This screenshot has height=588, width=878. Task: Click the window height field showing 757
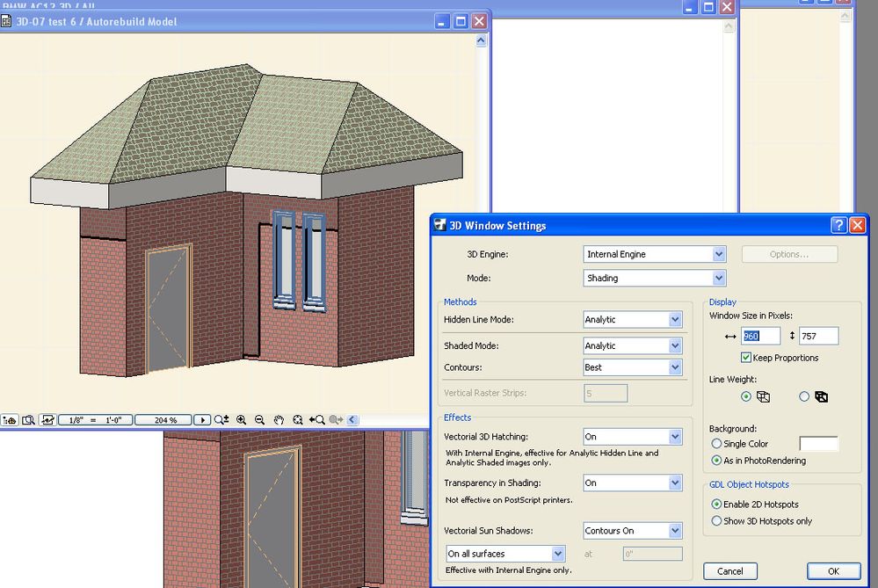(x=818, y=336)
